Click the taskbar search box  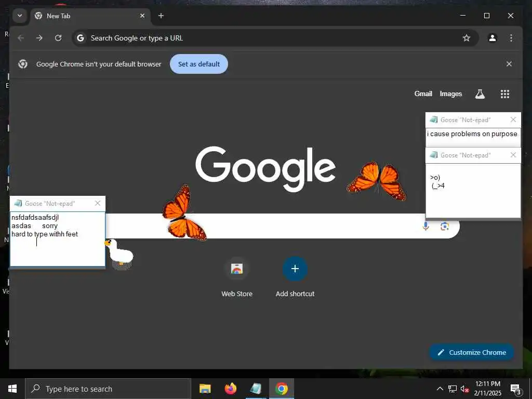tap(108, 389)
